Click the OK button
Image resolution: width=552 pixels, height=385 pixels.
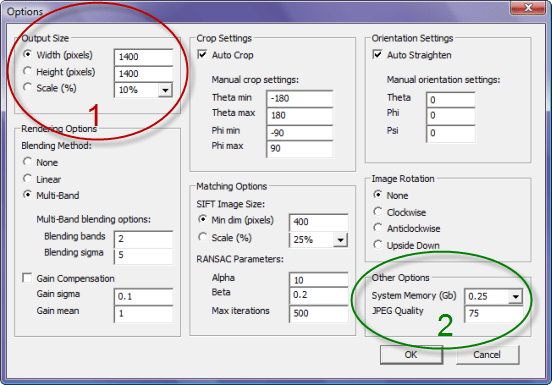click(411, 354)
